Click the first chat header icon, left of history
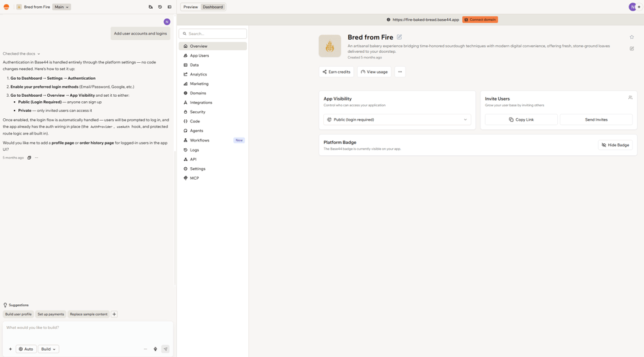The width and height of the screenshot is (644, 357). coord(151,7)
